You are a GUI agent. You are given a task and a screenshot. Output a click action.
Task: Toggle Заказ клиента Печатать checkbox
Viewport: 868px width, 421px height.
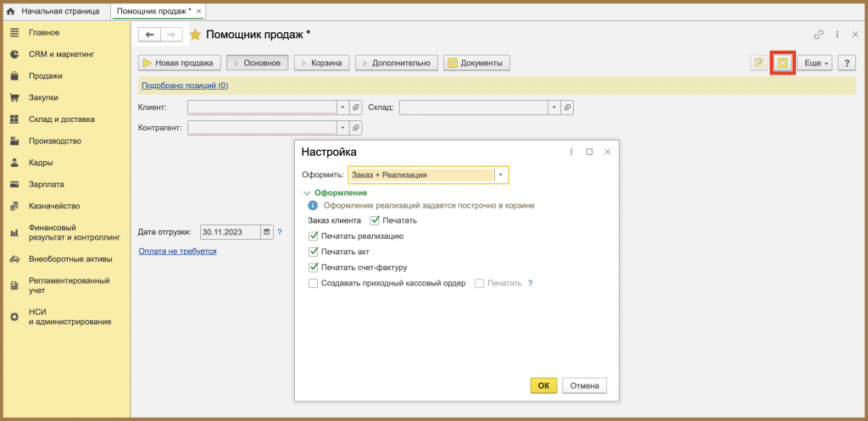pyautogui.click(x=375, y=220)
